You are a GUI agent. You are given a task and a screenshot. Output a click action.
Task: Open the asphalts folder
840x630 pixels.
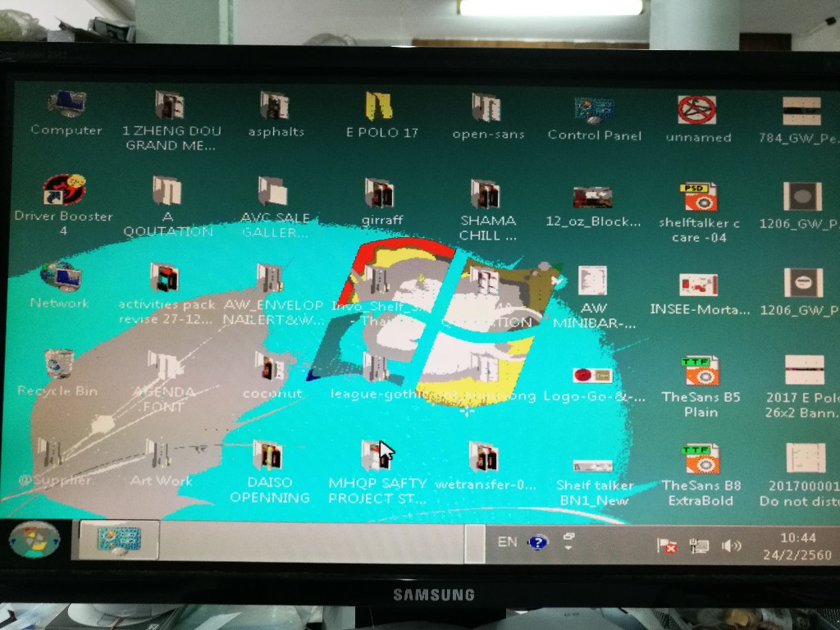tap(275, 106)
